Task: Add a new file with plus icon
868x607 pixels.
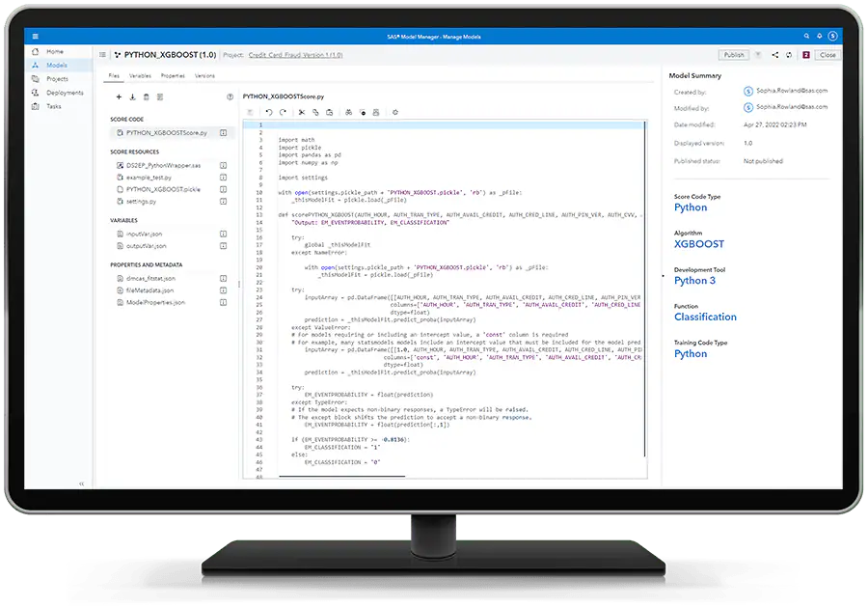Action: [119, 97]
